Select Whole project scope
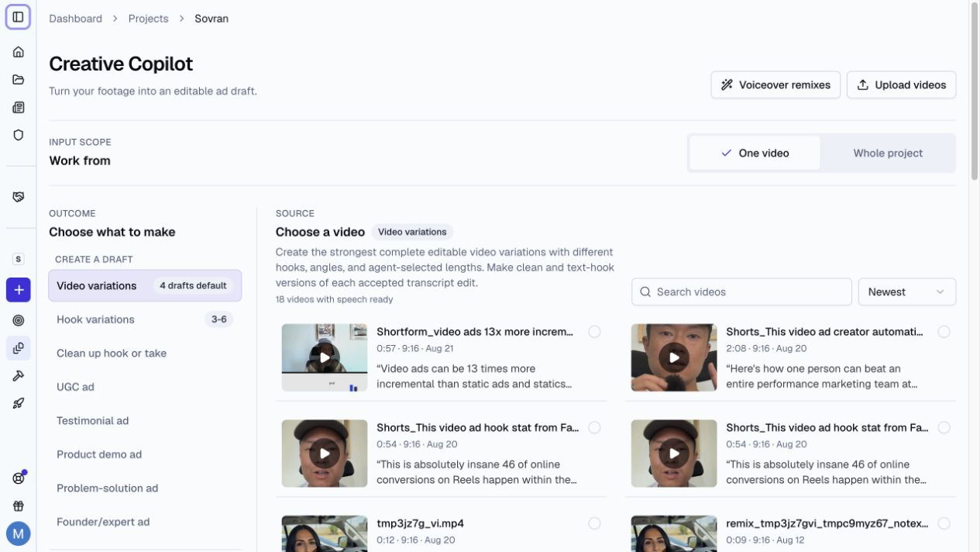The width and height of the screenshot is (980, 552). 888,154
